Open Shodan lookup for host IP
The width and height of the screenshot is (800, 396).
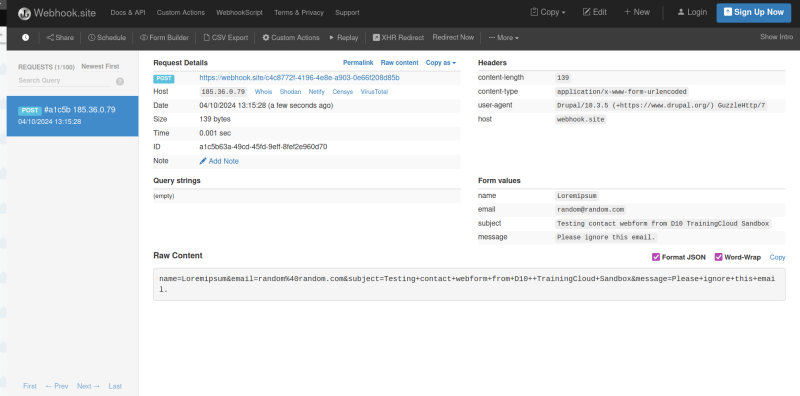click(290, 92)
